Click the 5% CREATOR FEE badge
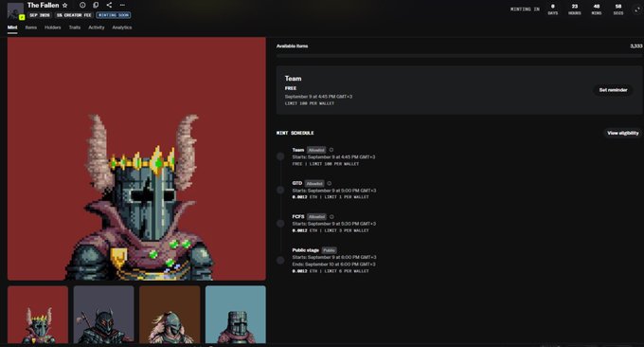The height and width of the screenshot is (347, 644). point(74,15)
